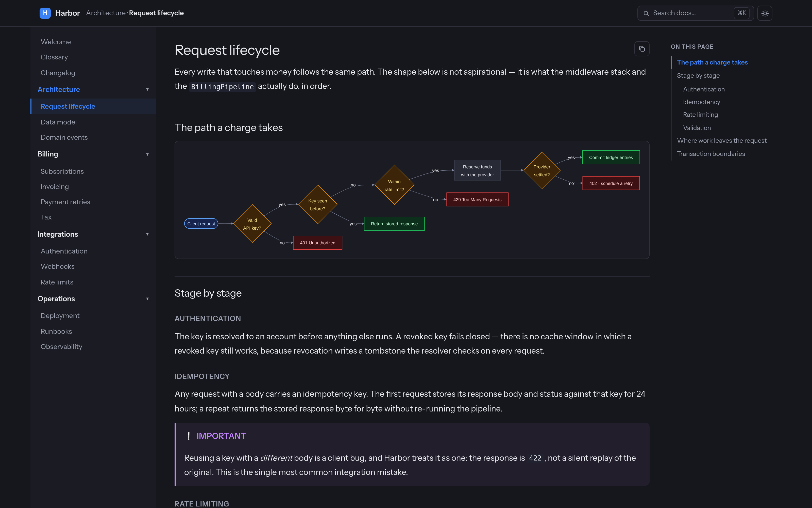Click the Key seen before? diamond

coord(317,205)
